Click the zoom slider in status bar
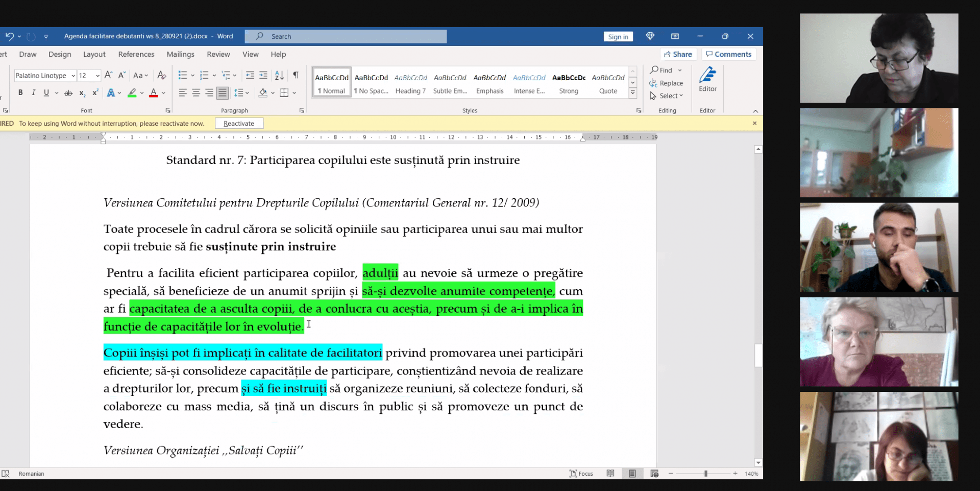980x491 pixels. (x=705, y=474)
